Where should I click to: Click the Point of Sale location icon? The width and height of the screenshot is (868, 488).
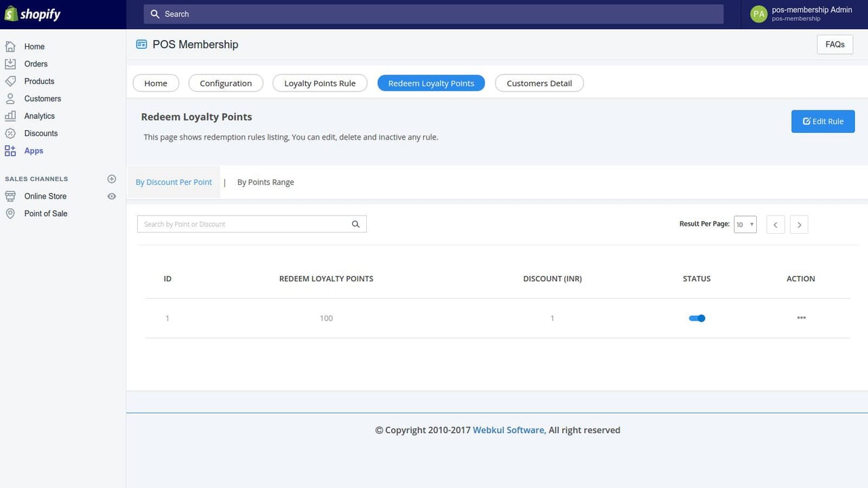[x=10, y=213]
